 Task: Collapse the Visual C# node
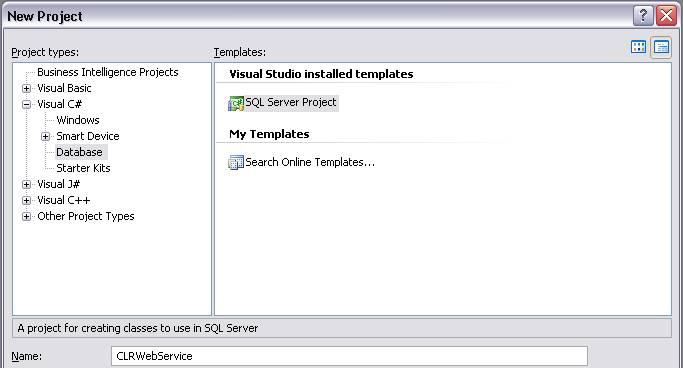[27, 105]
